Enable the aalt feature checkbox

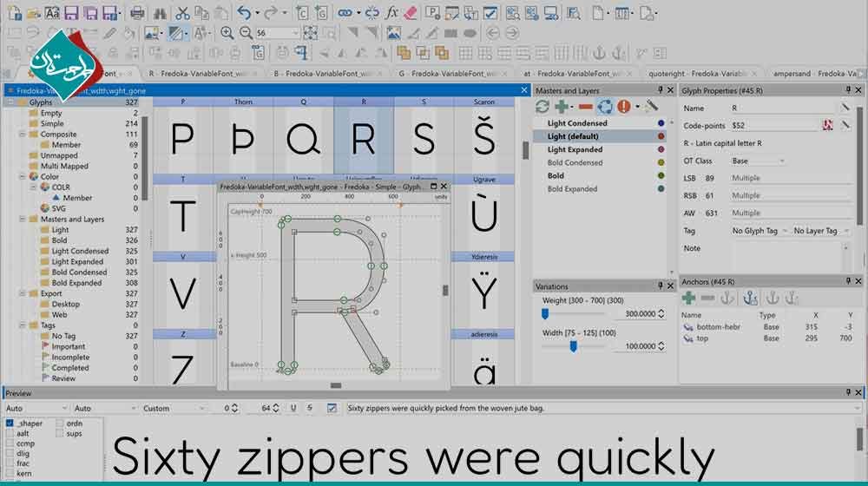pyautogui.click(x=10, y=433)
